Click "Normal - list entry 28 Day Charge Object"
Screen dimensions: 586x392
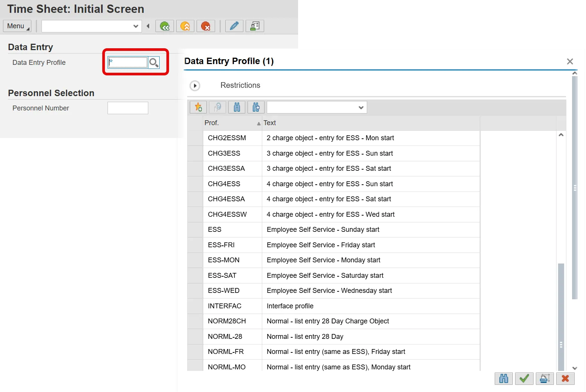click(x=328, y=321)
